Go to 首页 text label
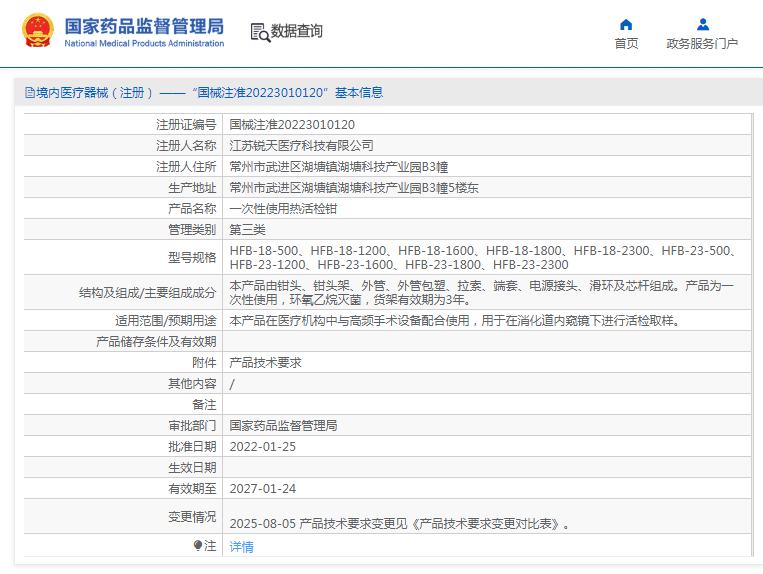The height and width of the screenshot is (574, 763). click(x=626, y=44)
